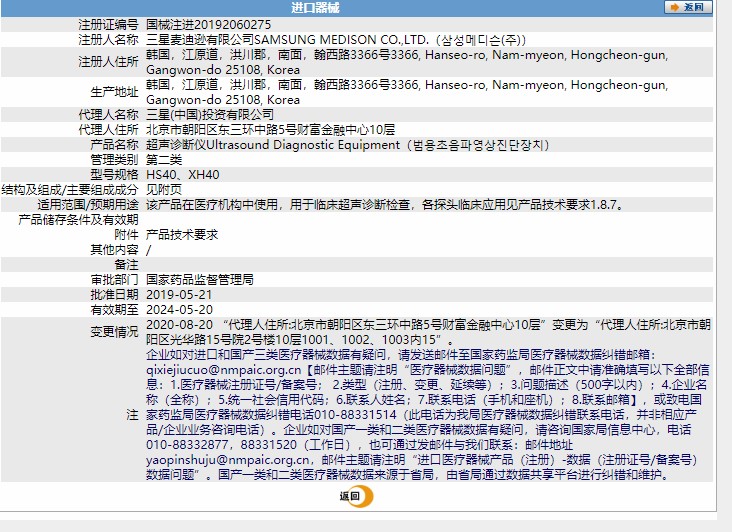
Task: Click the 型号规格 label
Action: (x=114, y=175)
